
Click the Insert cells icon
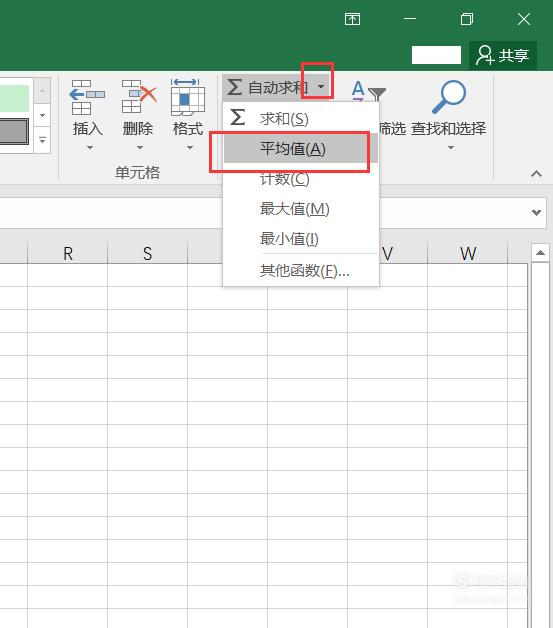87,97
